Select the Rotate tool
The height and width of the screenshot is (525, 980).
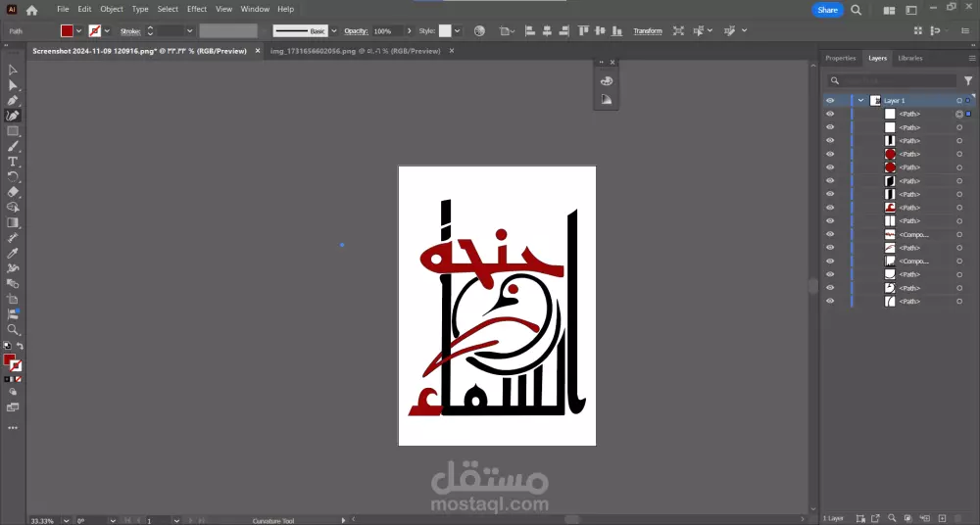(x=13, y=177)
